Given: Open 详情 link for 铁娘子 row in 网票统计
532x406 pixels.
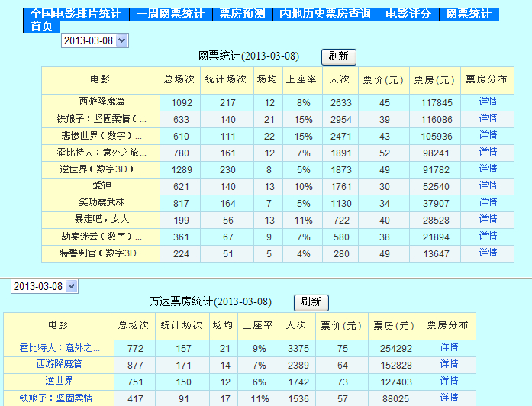Looking at the screenshot, I should (488, 118).
